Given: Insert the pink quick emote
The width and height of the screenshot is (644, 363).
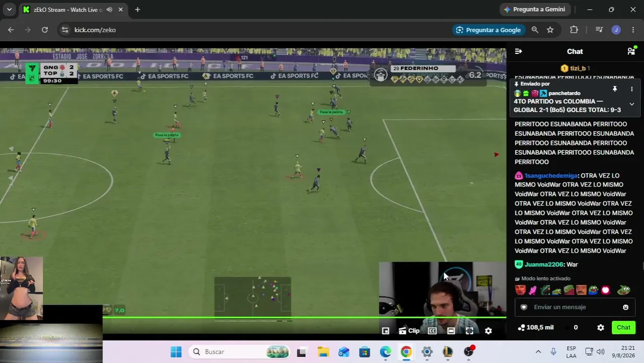Looking at the screenshot, I should click(x=533, y=290).
